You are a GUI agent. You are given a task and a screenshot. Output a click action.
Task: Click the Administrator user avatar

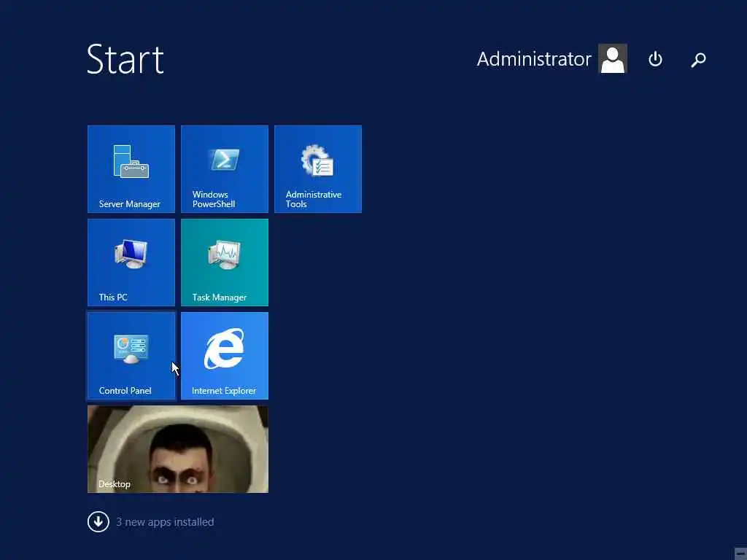pyautogui.click(x=613, y=58)
